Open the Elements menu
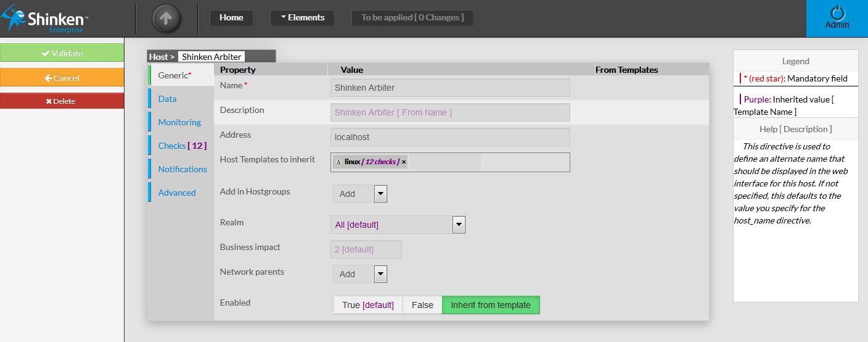The width and height of the screenshot is (868, 342). [x=302, y=18]
